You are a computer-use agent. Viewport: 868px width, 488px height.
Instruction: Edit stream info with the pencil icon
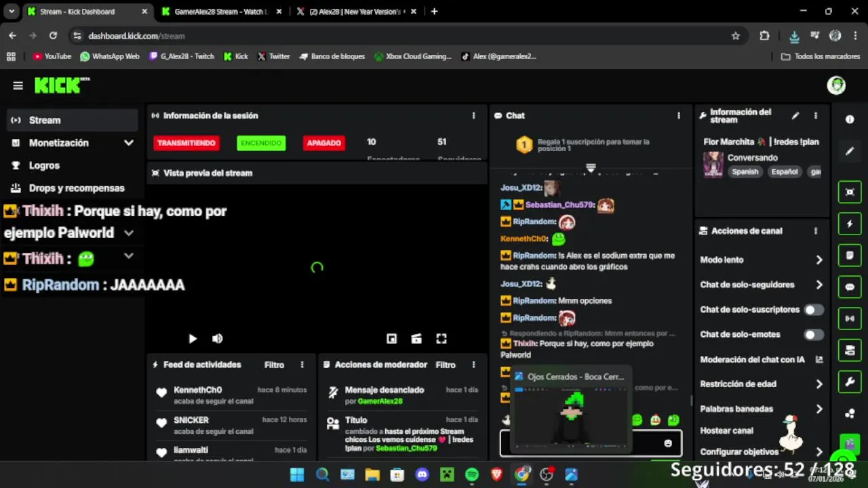tap(795, 116)
